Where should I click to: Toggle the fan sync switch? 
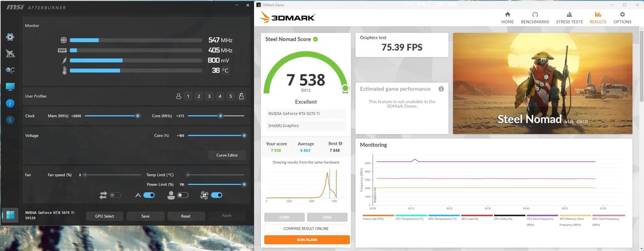(216, 194)
